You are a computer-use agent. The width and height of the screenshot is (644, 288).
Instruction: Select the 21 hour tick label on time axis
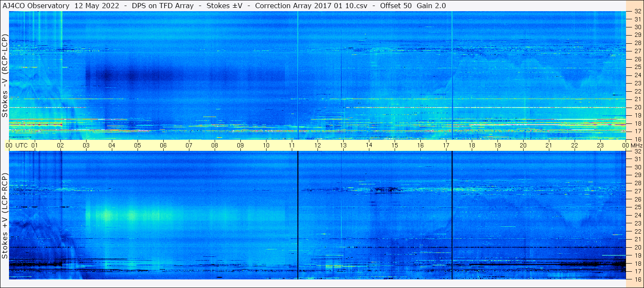pos(549,145)
